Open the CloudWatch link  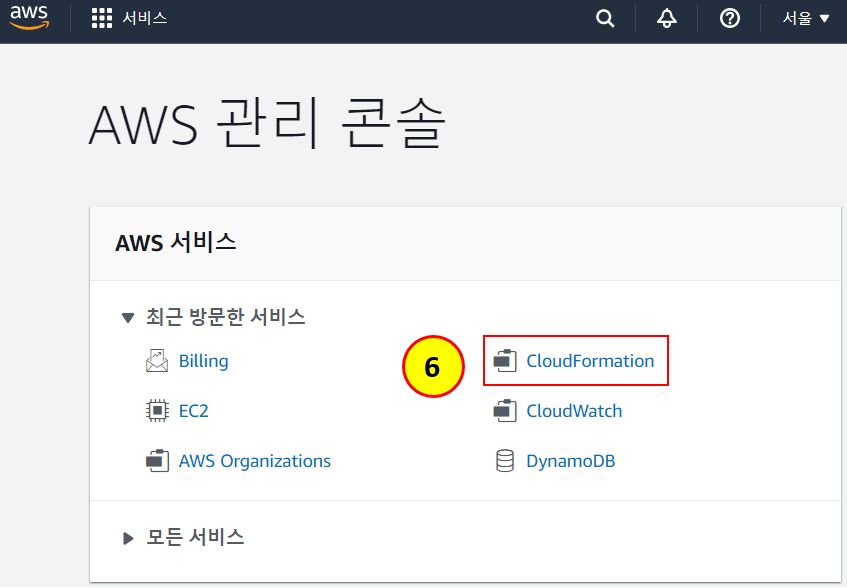click(x=574, y=411)
